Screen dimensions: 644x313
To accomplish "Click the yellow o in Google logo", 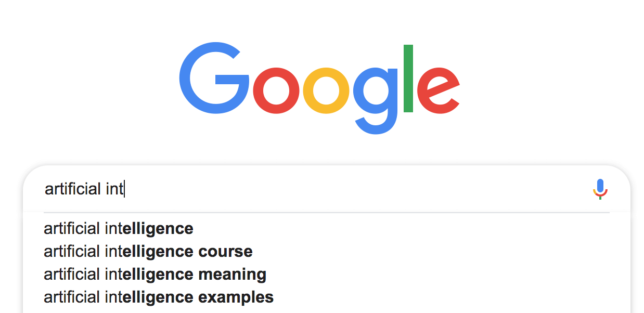I will 327,90.
